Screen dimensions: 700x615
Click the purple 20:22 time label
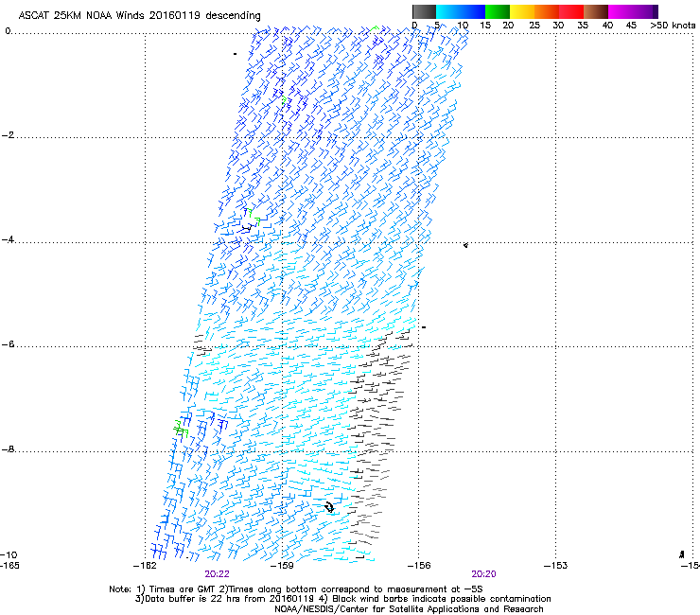[217, 574]
